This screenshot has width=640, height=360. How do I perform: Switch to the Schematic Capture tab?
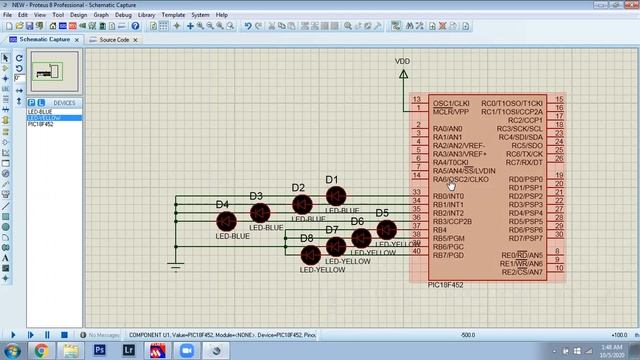(44, 39)
